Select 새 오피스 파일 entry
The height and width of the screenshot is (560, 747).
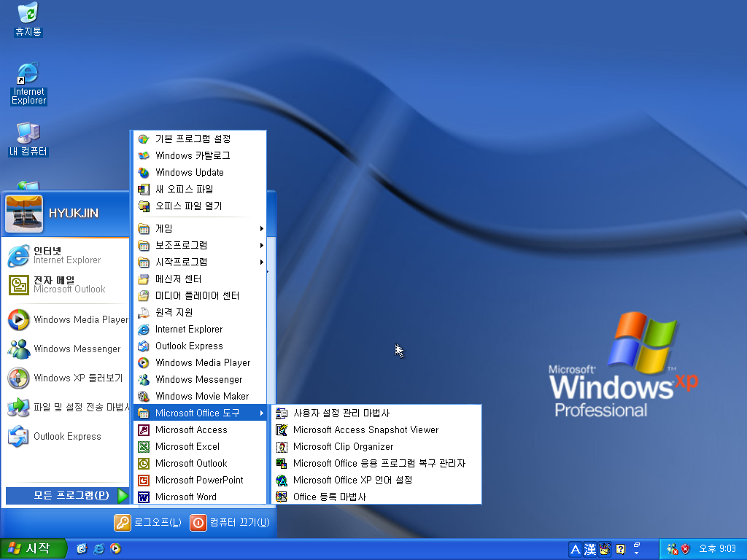(200, 189)
